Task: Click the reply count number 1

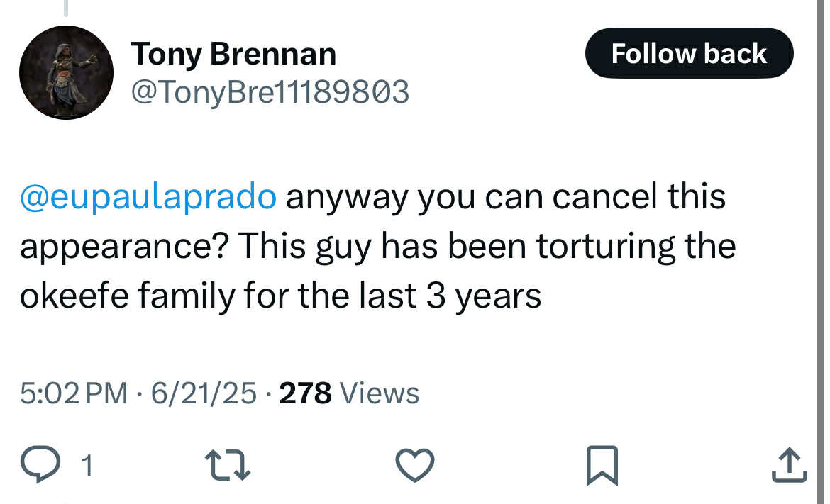Action: (x=87, y=466)
